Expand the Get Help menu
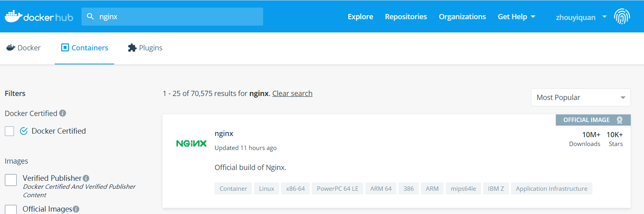 (516, 17)
